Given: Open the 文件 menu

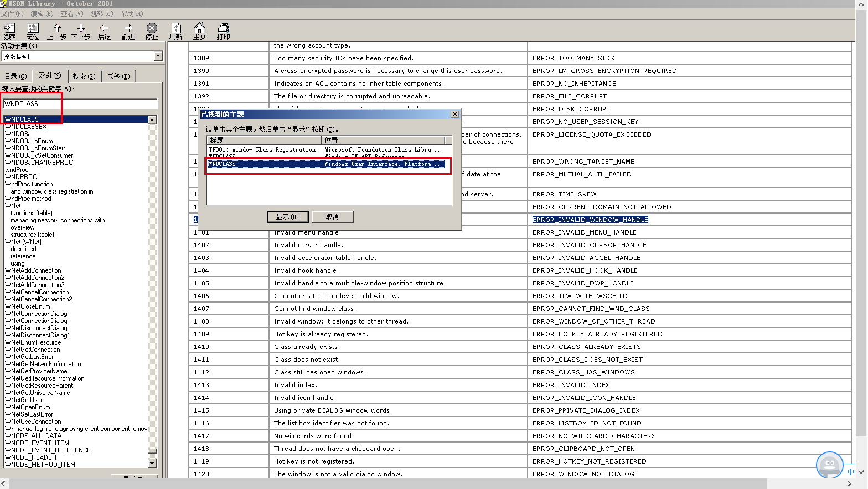Looking at the screenshot, I should pyautogui.click(x=12, y=14).
